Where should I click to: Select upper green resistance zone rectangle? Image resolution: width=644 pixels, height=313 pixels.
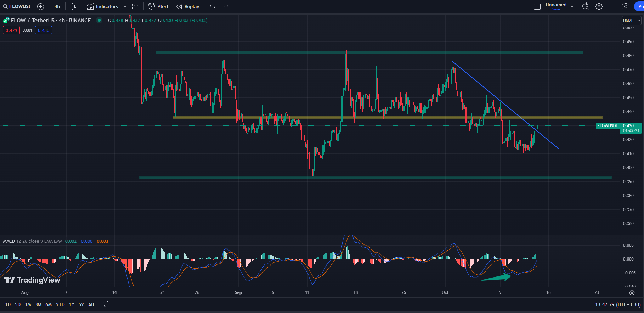pos(369,52)
